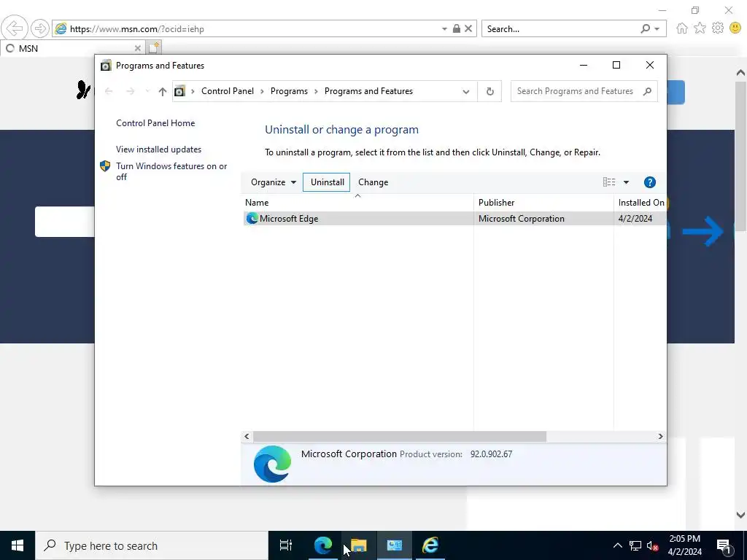Image resolution: width=747 pixels, height=560 pixels.
Task: Open View installed updates link
Action: pyautogui.click(x=158, y=149)
